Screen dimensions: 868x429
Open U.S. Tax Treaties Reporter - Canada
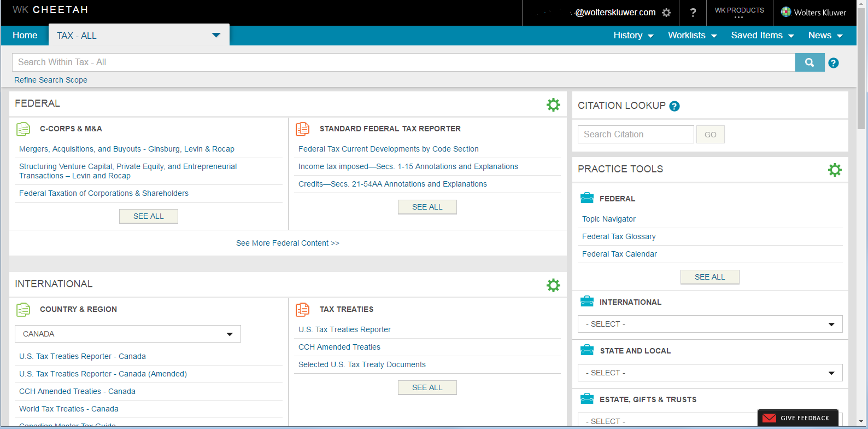pyautogui.click(x=83, y=356)
